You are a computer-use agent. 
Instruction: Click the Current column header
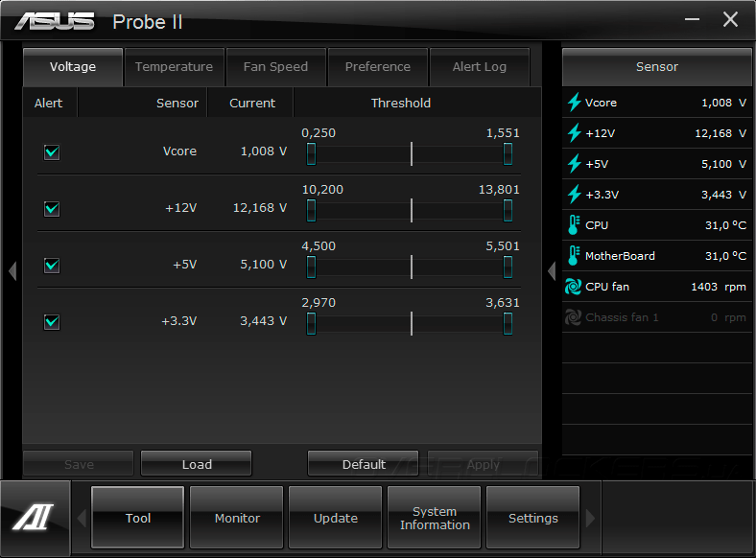click(x=252, y=103)
